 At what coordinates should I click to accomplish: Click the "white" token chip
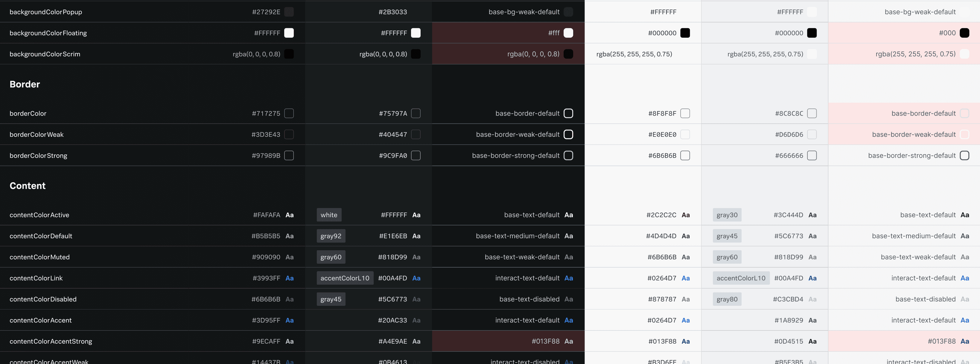coord(329,215)
